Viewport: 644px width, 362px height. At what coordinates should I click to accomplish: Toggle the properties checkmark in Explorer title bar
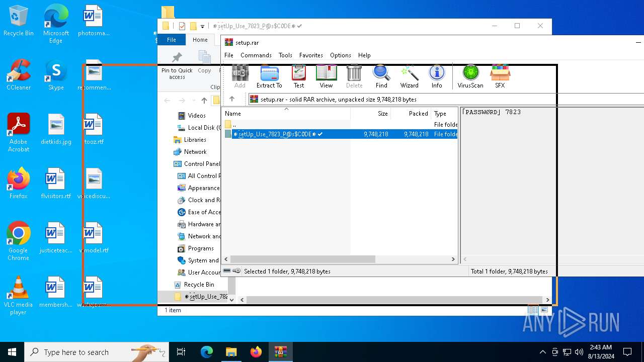182,26
